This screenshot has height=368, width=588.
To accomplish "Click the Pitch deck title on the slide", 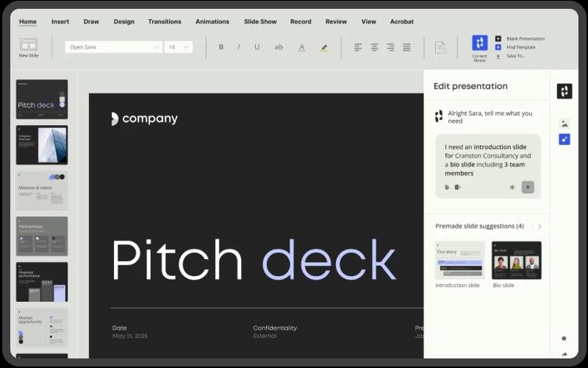I will (254, 260).
